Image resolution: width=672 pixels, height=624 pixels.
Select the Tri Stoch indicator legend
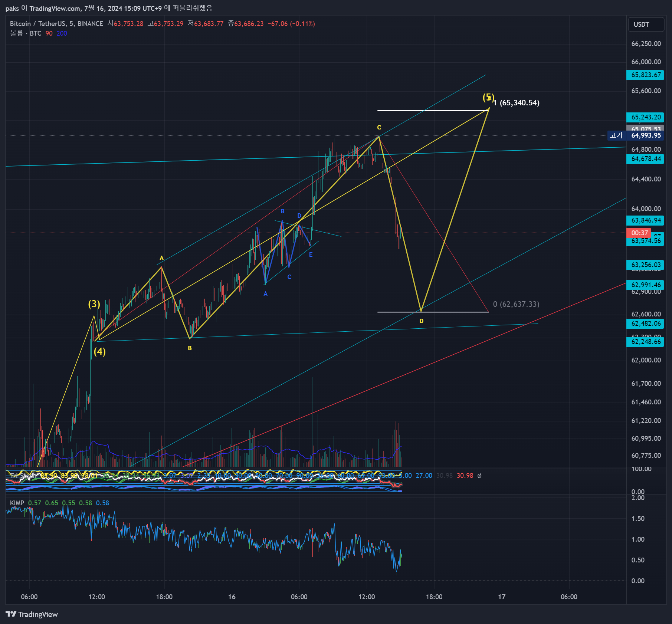click(x=23, y=476)
